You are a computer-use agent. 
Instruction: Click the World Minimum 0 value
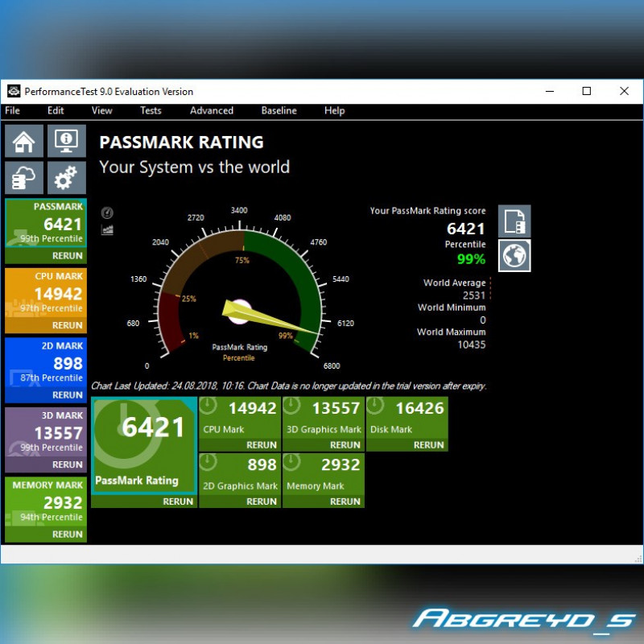[482, 320]
